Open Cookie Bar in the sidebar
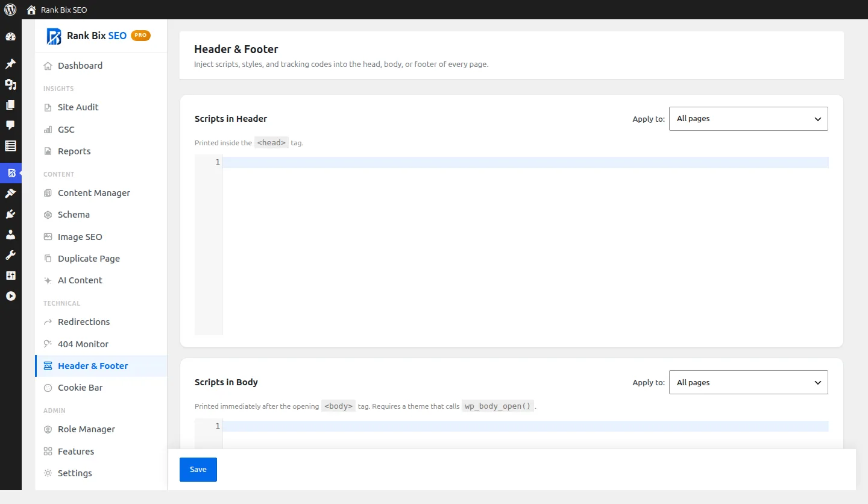The height and width of the screenshot is (504, 868). coord(101,388)
